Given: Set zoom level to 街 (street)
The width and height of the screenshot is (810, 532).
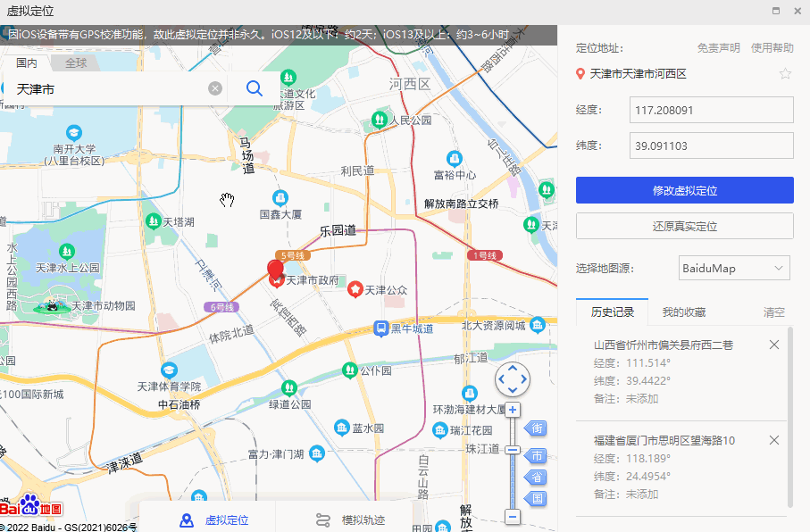Looking at the screenshot, I should click(x=536, y=428).
